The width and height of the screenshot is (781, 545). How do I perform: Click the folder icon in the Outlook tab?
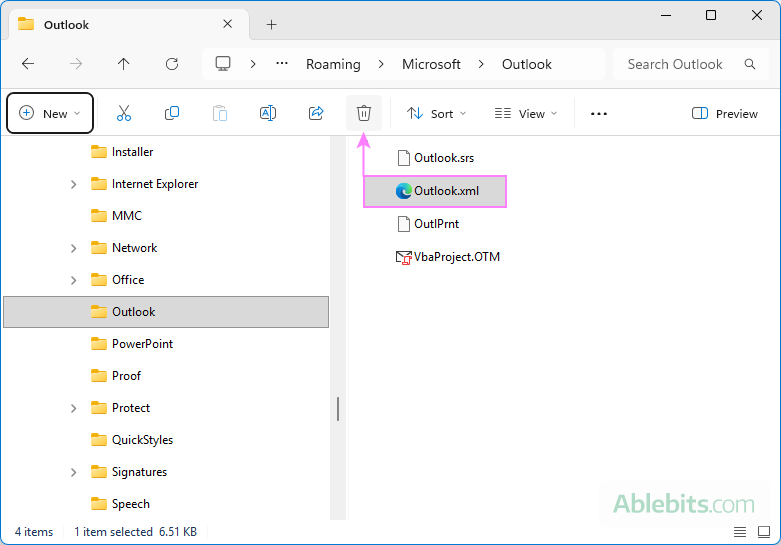point(26,24)
